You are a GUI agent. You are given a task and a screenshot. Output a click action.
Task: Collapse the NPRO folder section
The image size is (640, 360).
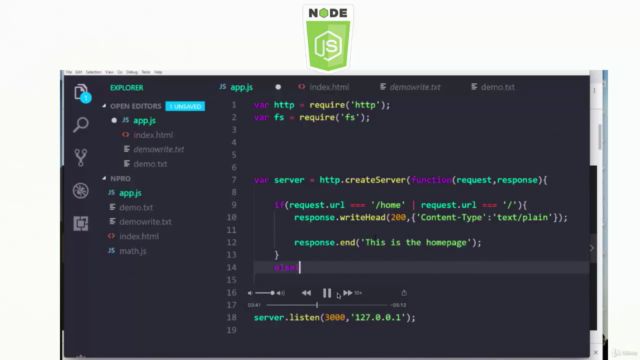104,178
